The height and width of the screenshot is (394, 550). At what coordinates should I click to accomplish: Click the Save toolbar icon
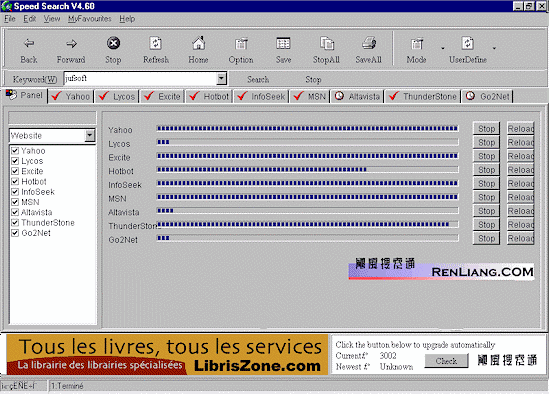(x=283, y=43)
